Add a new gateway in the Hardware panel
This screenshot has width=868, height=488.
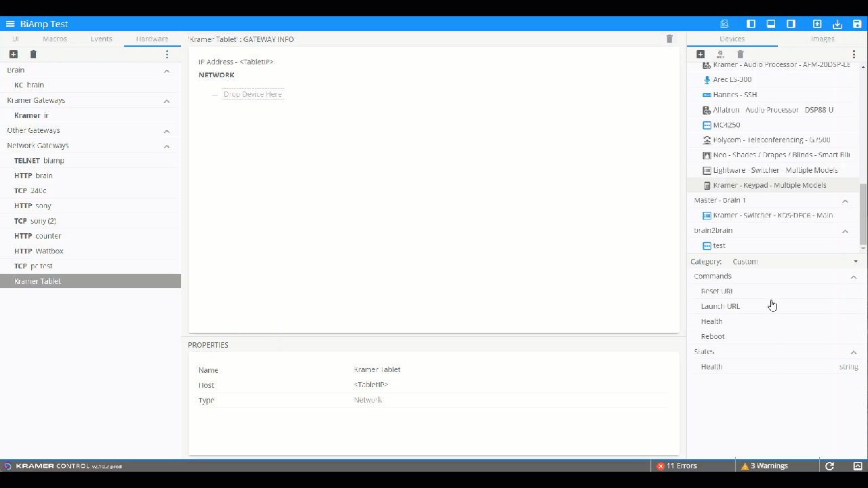[14, 54]
